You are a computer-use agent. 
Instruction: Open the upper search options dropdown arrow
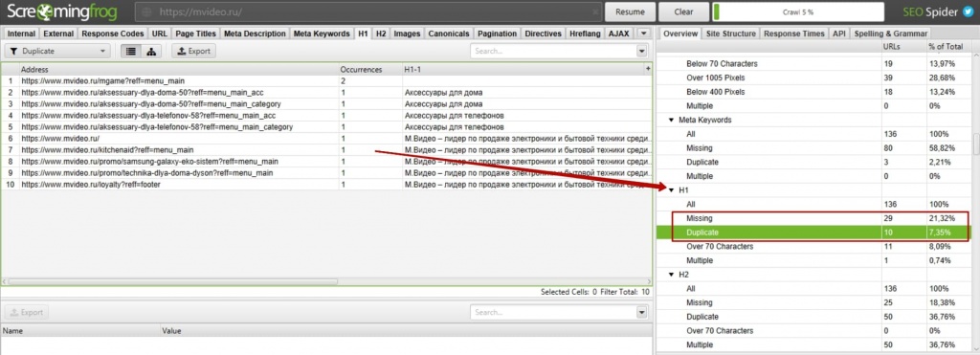coord(642,52)
